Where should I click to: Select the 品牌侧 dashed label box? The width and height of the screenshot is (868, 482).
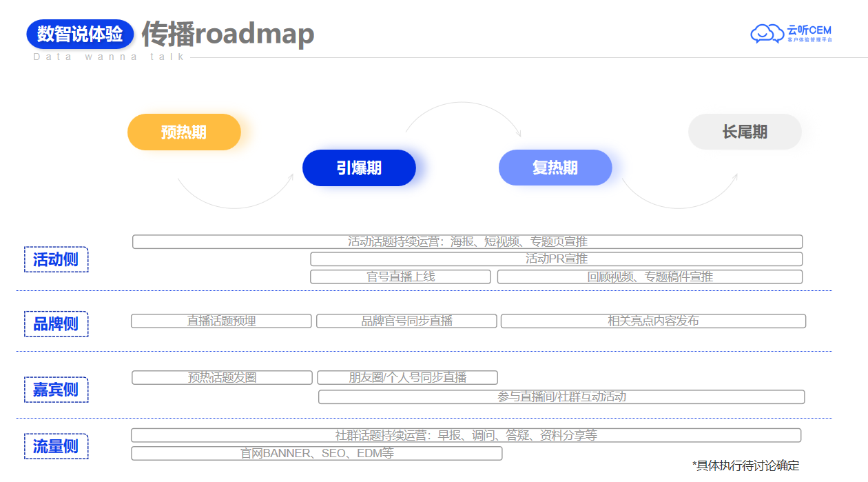pos(56,323)
